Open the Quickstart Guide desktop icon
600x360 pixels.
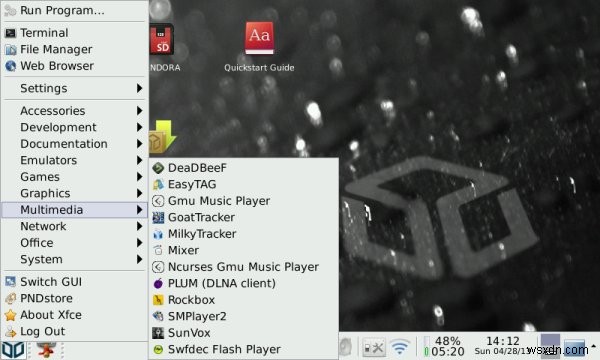point(259,38)
